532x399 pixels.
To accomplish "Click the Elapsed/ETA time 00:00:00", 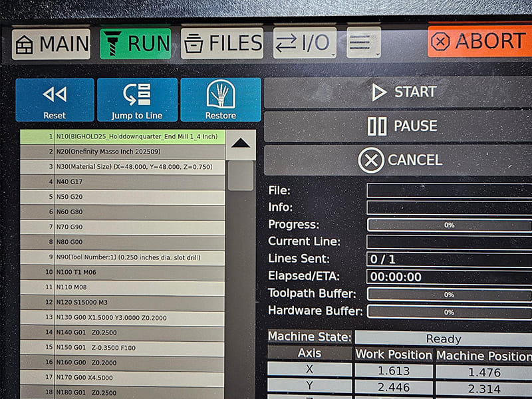I will point(450,277).
